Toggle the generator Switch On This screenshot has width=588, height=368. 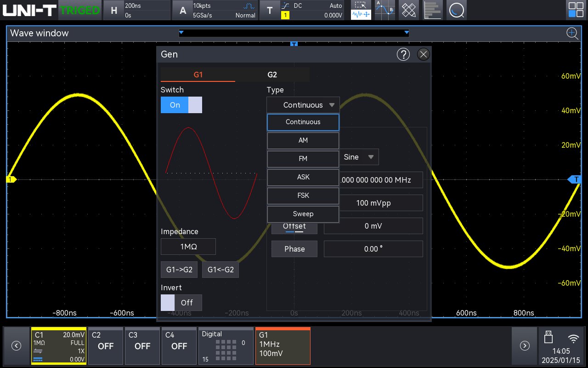pyautogui.click(x=181, y=105)
